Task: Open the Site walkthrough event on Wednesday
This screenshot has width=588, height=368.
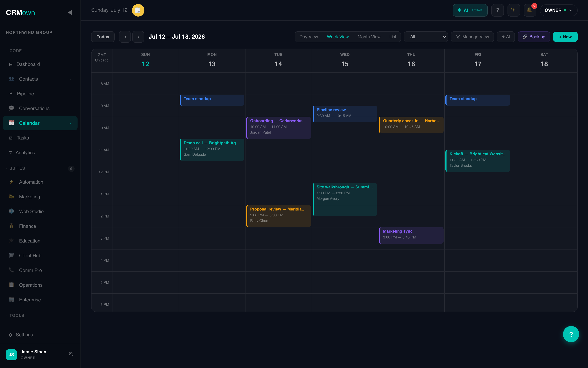Action: [x=345, y=199]
